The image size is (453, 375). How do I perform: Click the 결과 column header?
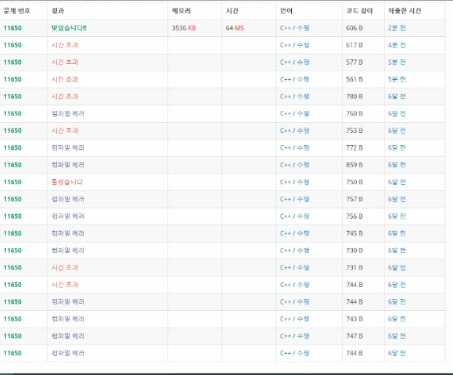click(58, 11)
